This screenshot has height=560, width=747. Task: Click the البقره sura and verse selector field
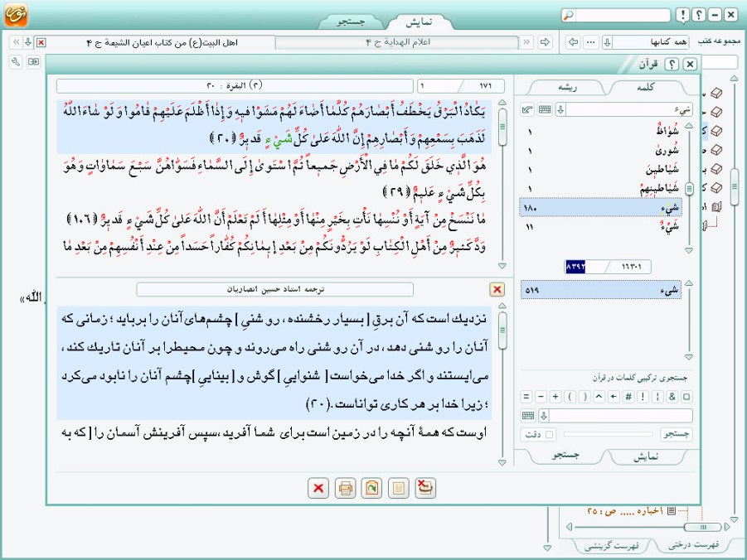(235, 86)
